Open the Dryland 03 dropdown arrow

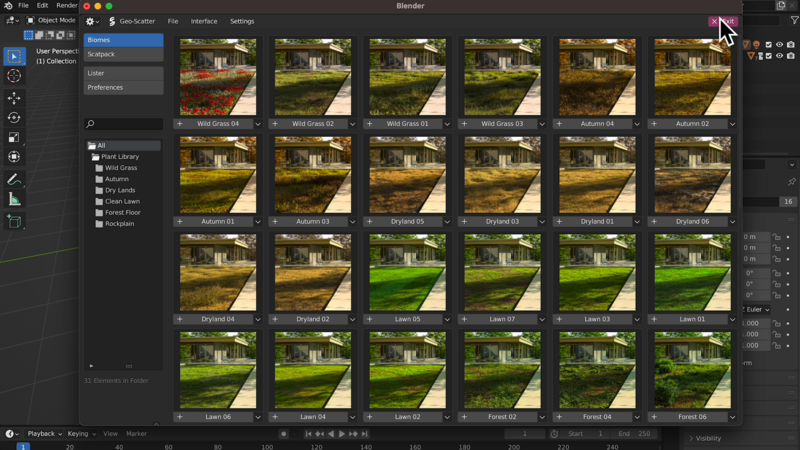[542, 221]
